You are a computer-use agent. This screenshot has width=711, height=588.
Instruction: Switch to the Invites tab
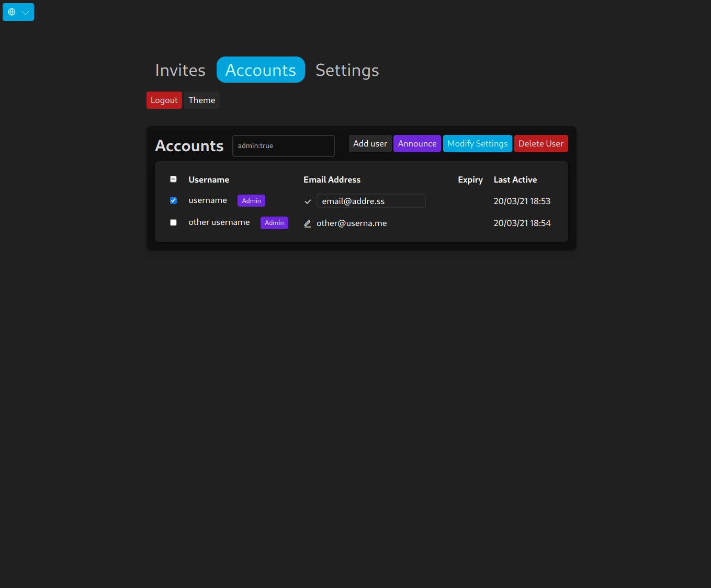(x=180, y=70)
